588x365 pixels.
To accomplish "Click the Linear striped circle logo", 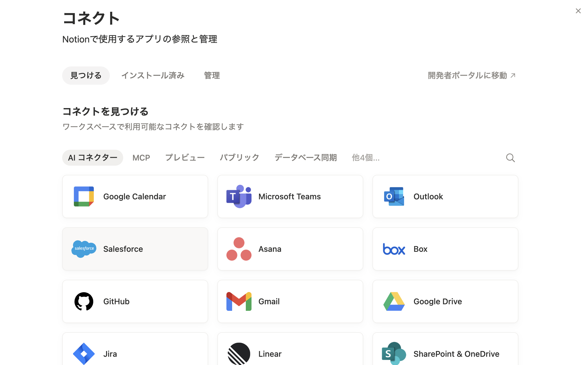I will [239, 354].
